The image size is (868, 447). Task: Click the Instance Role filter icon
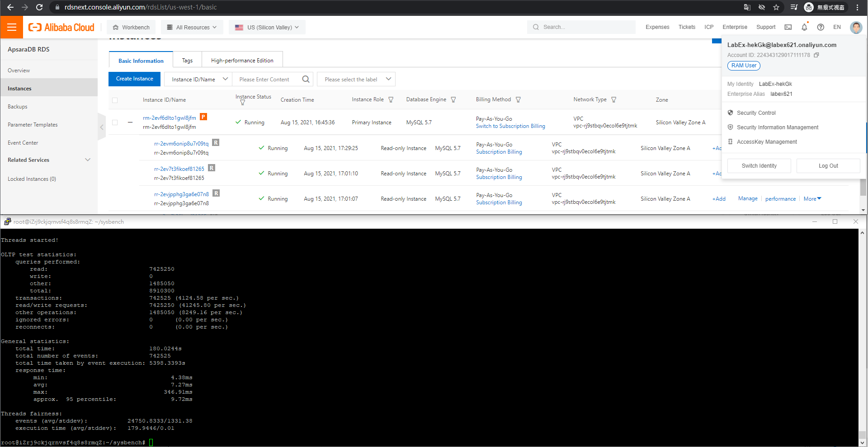tap(391, 100)
